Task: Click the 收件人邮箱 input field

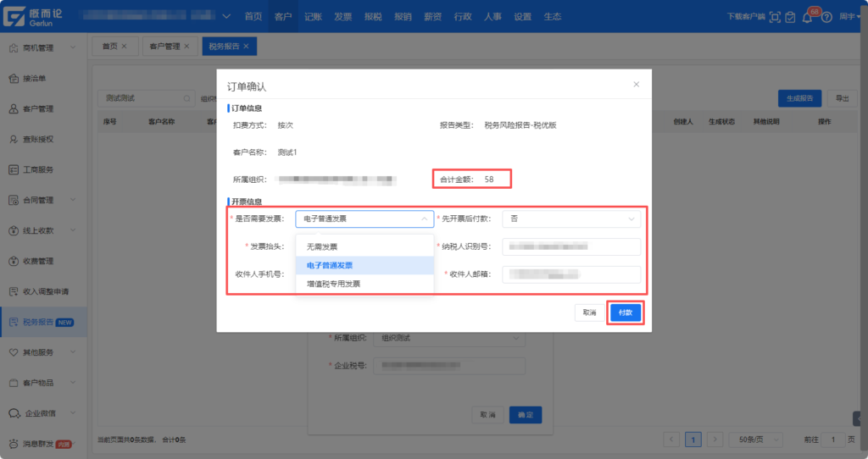Action: coord(571,274)
